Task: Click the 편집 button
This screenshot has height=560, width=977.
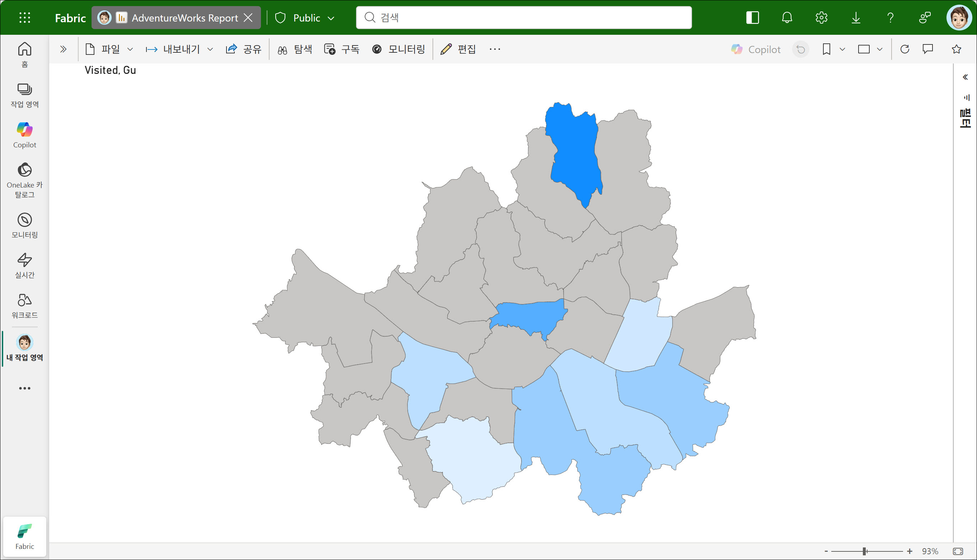Action: click(458, 49)
